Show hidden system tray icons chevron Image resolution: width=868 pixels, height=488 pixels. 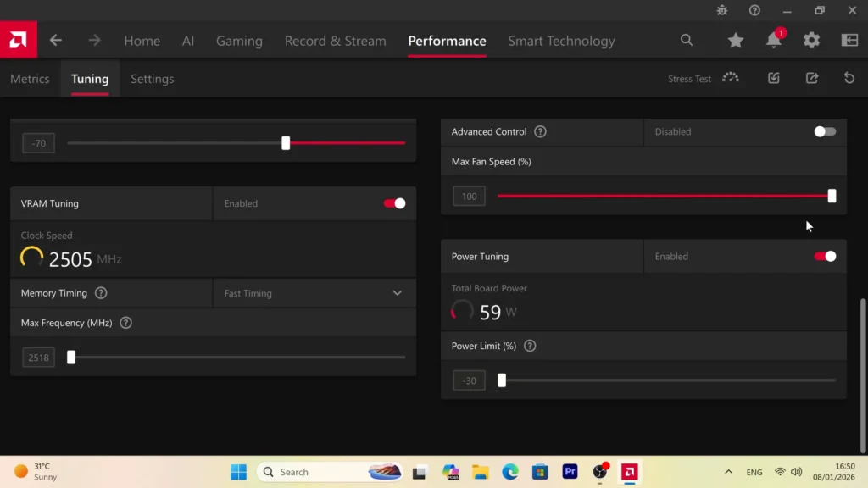pyautogui.click(x=728, y=472)
